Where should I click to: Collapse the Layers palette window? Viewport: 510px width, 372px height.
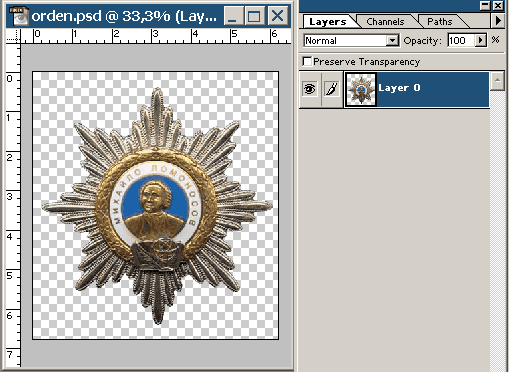pyautogui.click(x=486, y=5)
